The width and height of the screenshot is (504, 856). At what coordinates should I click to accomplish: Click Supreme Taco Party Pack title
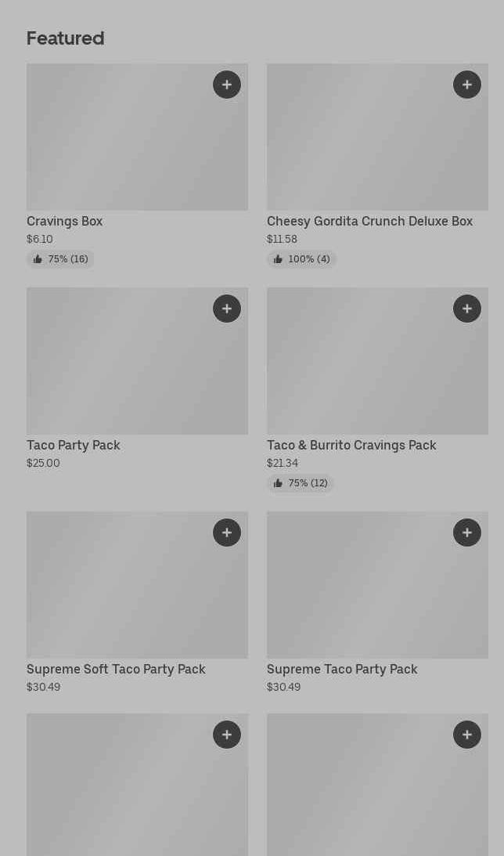pos(342,670)
